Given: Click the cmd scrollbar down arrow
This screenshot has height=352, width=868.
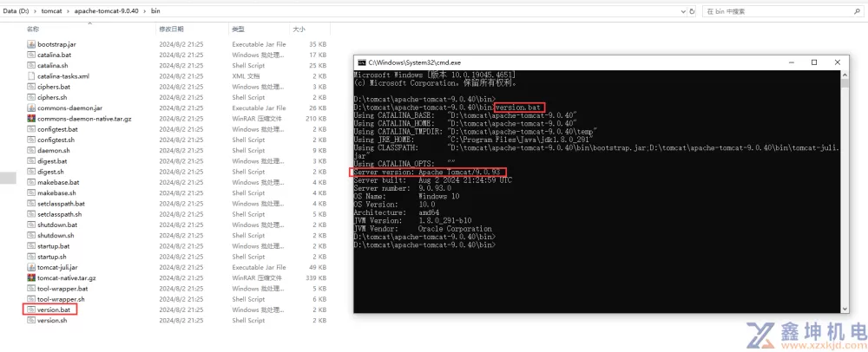Looking at the screenshot, I should point(845,309).
